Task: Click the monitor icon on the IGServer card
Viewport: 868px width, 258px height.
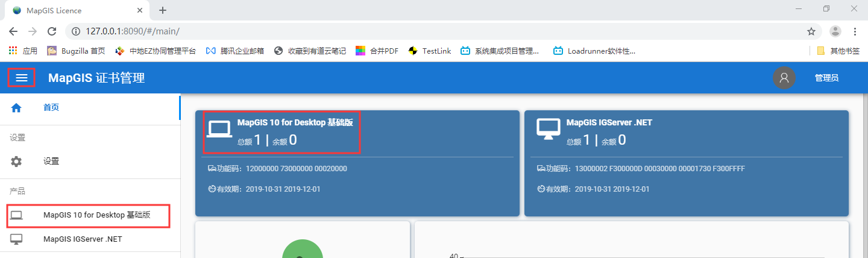Action: point(549,129)
